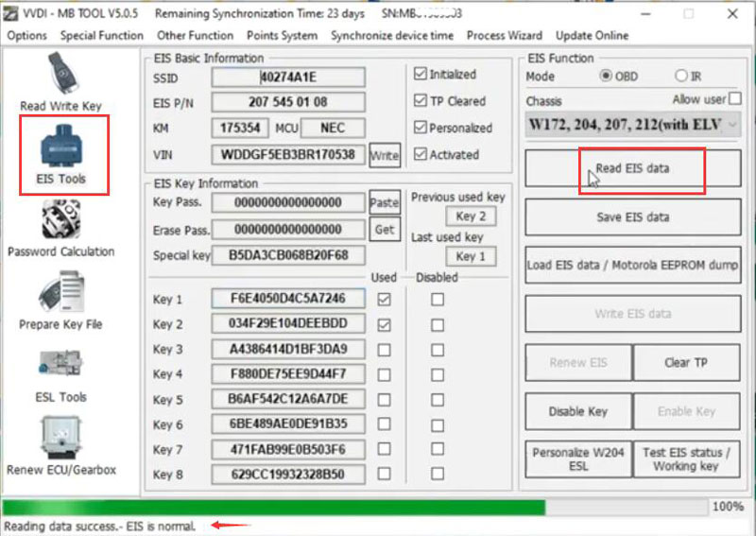Open the Password Calculation icon
Screen dimensions: 756x536
point(61,220)
